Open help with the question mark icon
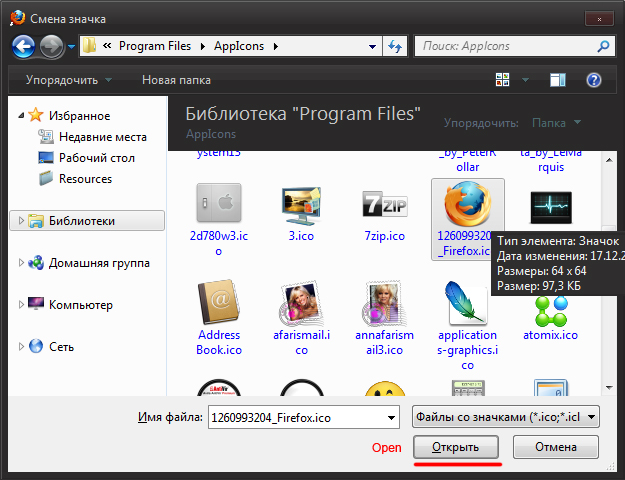The image size is (625, 480). pyautogui.click(x=594, y=80)
